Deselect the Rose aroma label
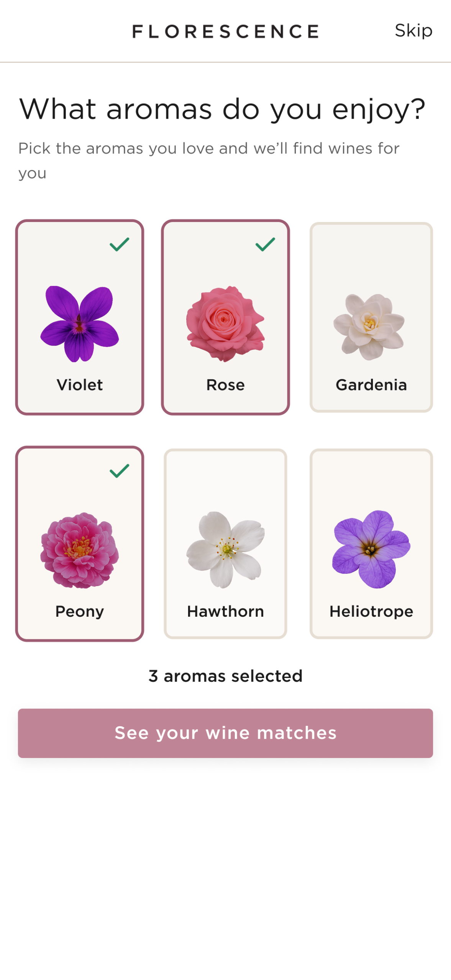Image resolution: width=451 pixels, height=980 pixels. pos(225,385)
